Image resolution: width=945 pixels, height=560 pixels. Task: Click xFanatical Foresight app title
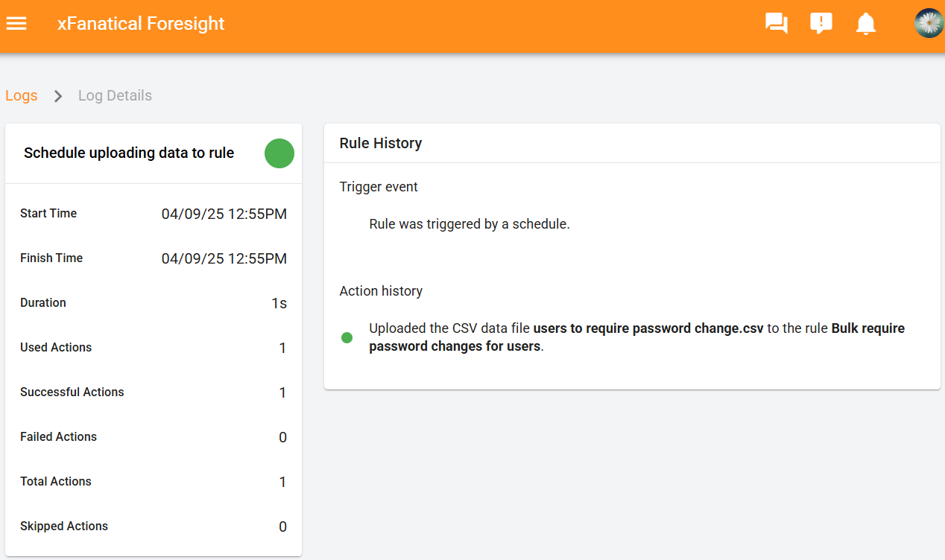tap(141, 24)
